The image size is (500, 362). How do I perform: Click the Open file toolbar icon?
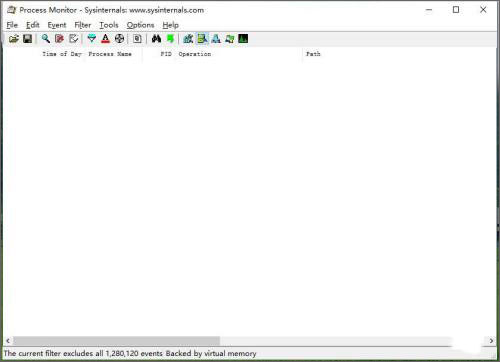[14, 39]
